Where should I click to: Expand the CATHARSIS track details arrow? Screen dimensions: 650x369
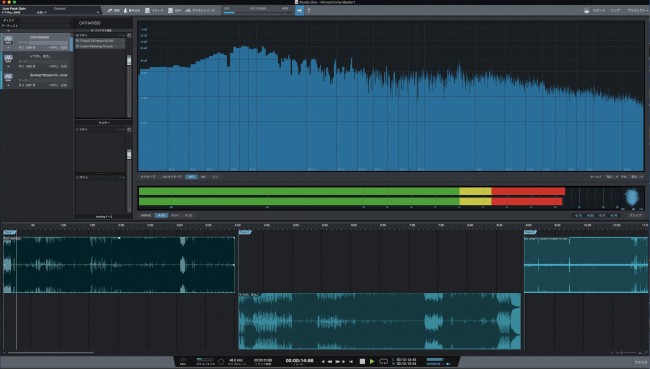8,48
